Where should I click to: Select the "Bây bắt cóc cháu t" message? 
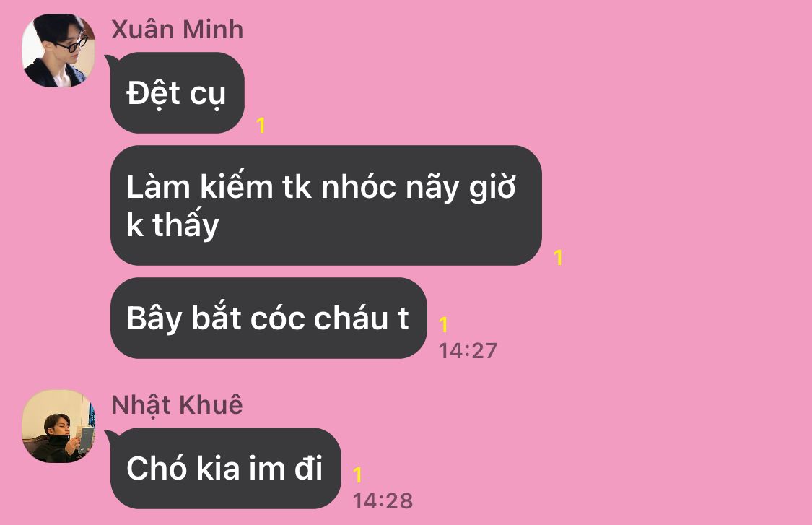269,318
